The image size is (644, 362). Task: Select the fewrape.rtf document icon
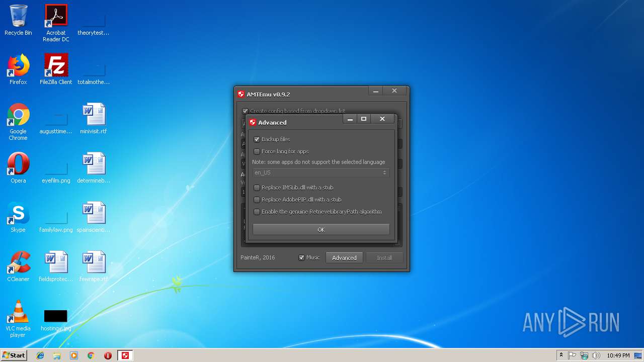click(94, 266)
